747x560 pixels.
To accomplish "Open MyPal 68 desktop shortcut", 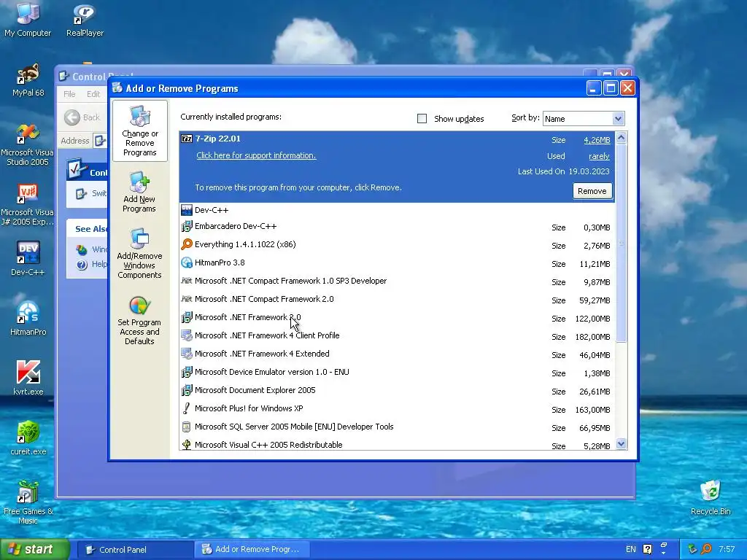I will [28, 80].
